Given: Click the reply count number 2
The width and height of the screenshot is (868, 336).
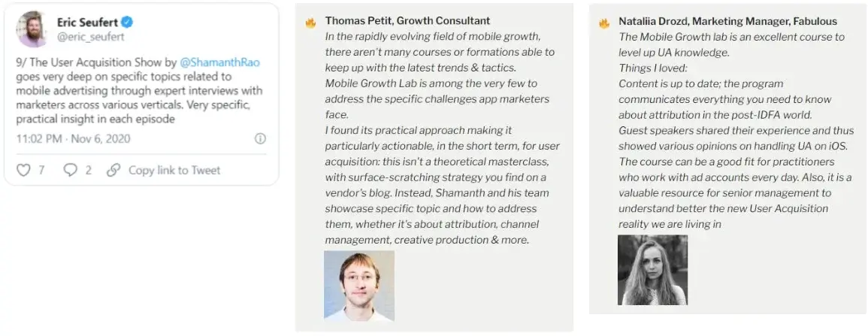Looking at the screenshot, I should coord(88,170).
